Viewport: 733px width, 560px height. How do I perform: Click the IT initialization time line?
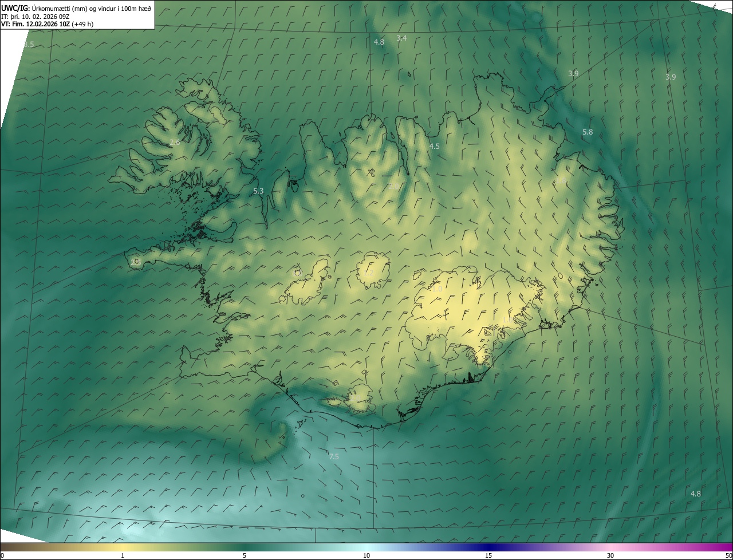36,17
